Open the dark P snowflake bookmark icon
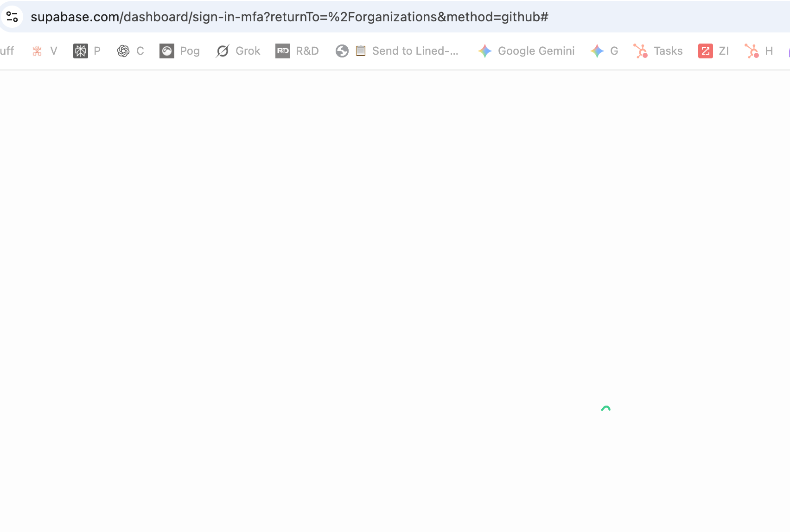790x532 pixels. pyautogui.click(x=80, y=51)
